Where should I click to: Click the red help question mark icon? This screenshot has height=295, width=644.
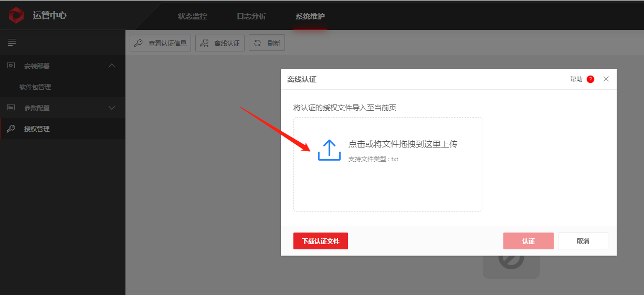pyautogui.click(x=590, y=79)
